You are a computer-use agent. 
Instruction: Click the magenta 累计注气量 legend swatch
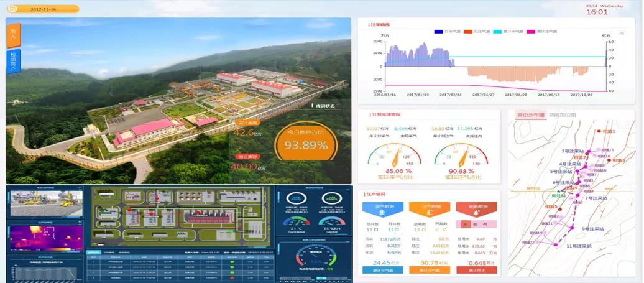click(x=530, y=31)
